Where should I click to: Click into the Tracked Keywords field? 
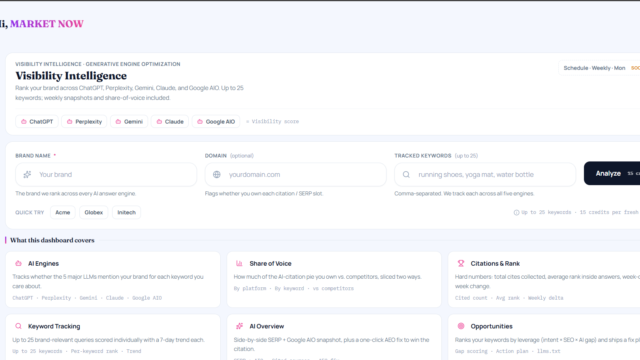(x=485, y=175)
